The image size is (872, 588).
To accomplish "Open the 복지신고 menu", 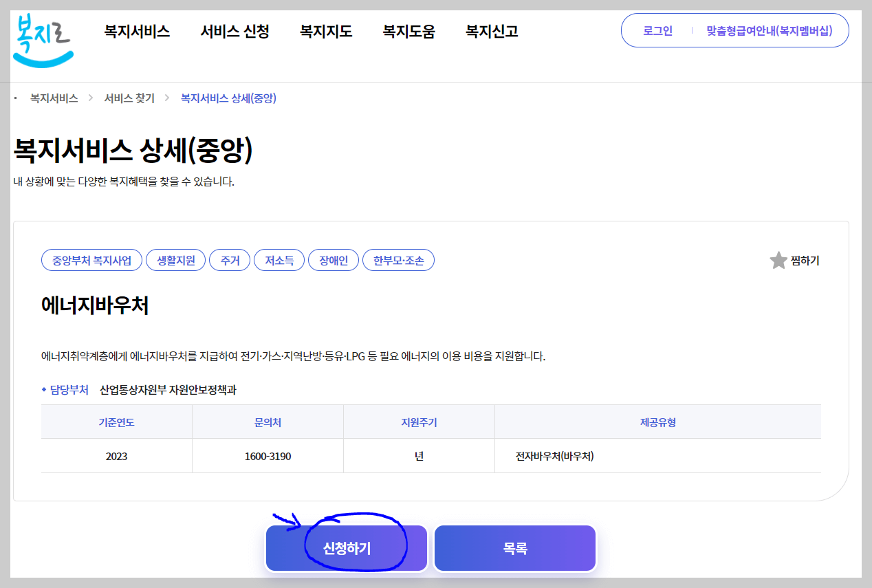I will coord(490,30).
